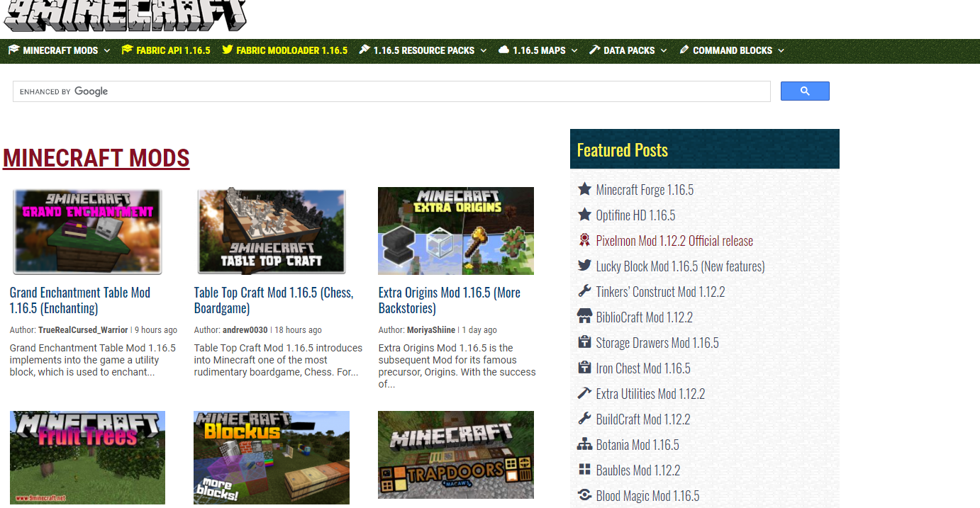The image size is (980, 508).
Task: Open Lucky Block Mod 1.16.5 post
Action: point(680,266)
